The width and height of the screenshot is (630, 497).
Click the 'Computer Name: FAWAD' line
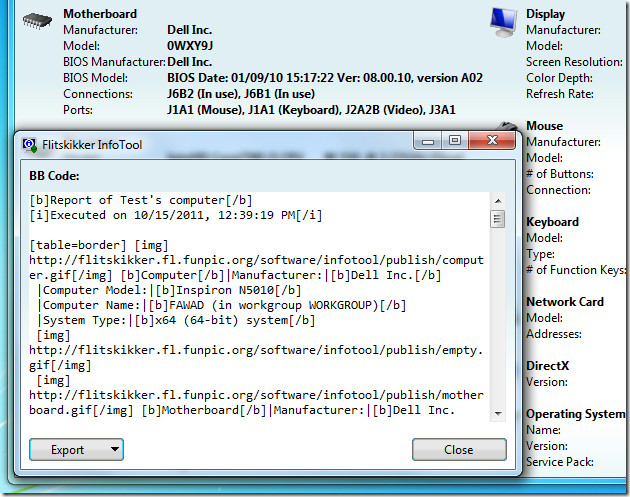click(x=221, y=305)
